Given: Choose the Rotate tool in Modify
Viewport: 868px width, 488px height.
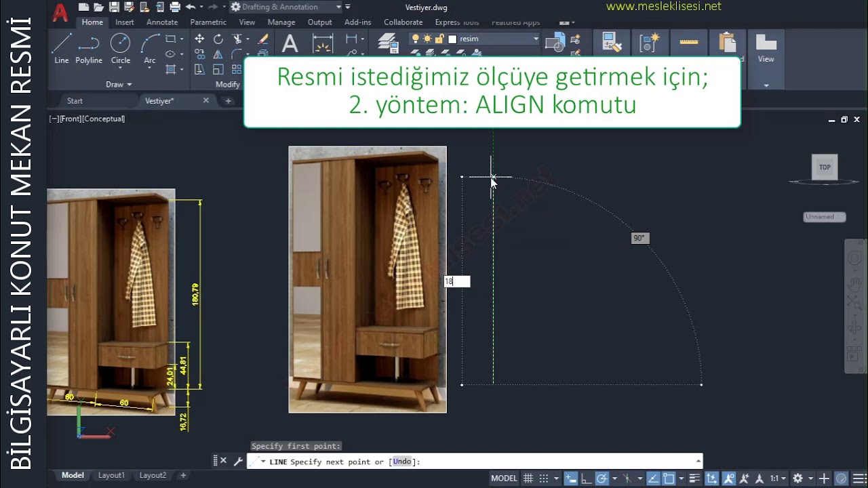Looking at the screenshot, I should (x=218, y=39).
